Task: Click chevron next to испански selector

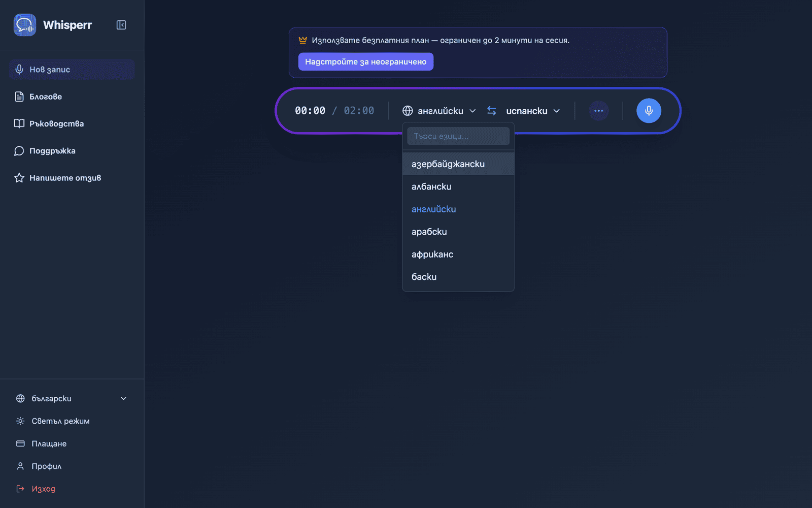Action: point(557,111)
